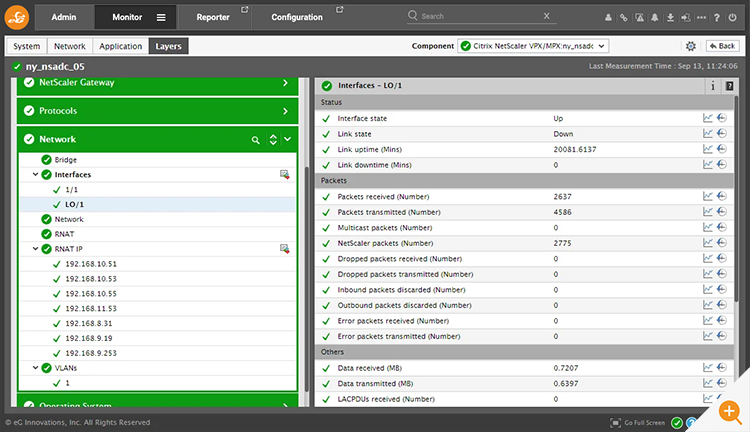Open the Monitor hamburger menu

pyautogui.click(x=161, y=17)
